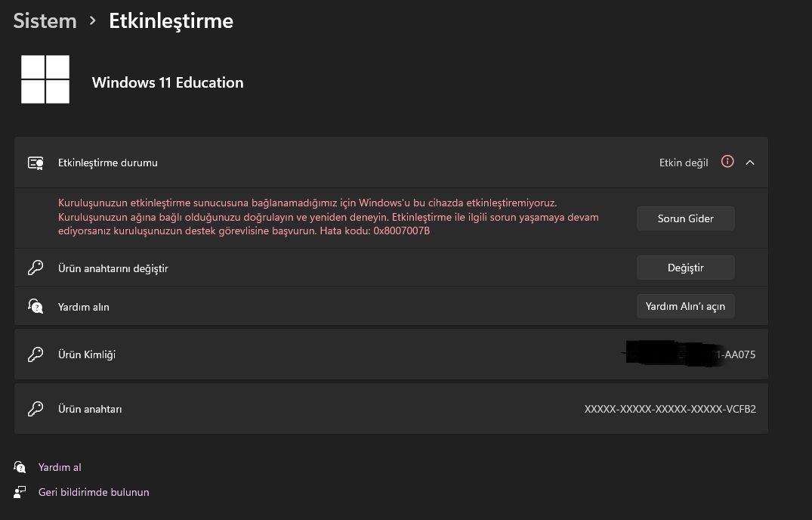Click key icon beside Ürün anahtarını değiştir
Screen dimensions: 812x520
36,268
